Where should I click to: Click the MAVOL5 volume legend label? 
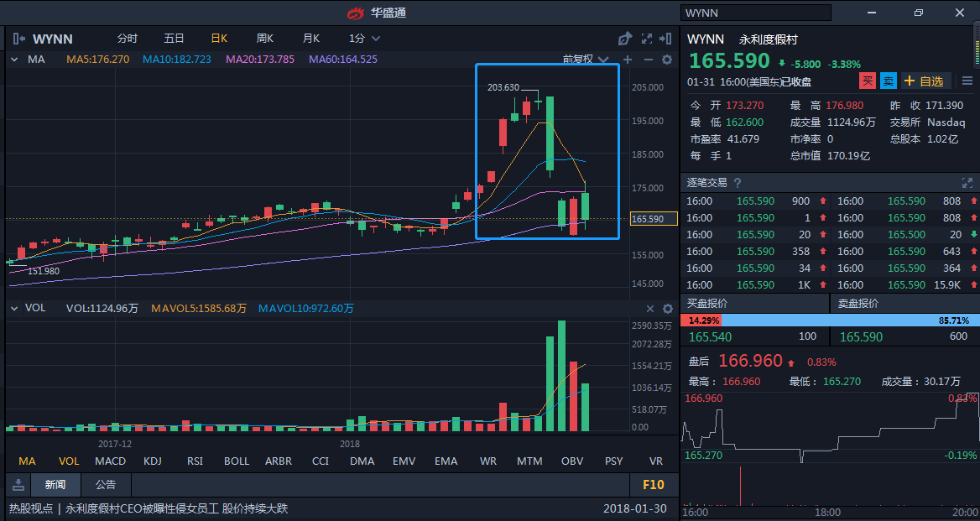coord(199,309)
